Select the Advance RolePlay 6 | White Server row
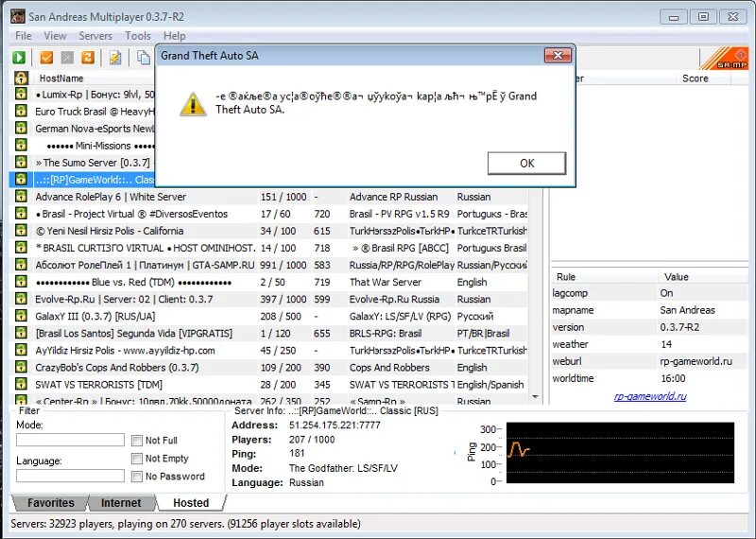The height and width of the screenshot is (539, 756). click(x=269, y=197)
